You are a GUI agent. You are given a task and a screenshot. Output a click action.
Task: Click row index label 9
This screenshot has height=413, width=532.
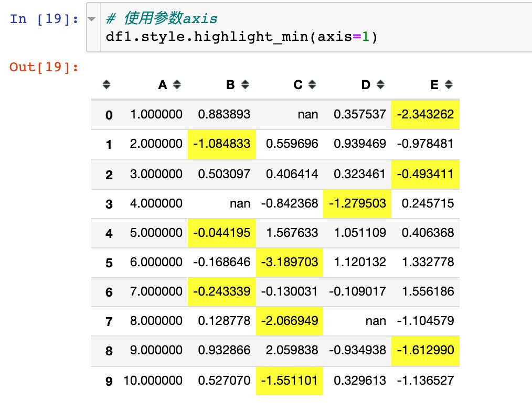click(109, 382)
